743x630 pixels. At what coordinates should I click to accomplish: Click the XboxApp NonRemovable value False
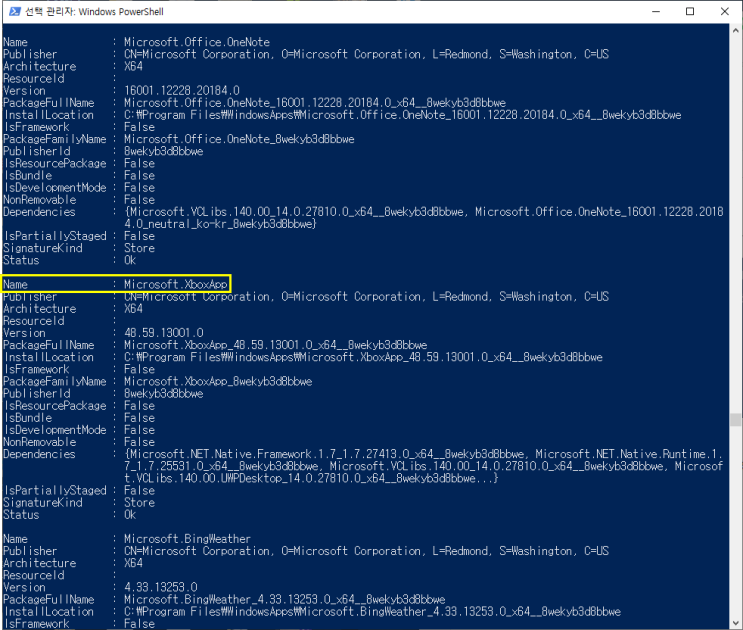pyautogui.click(x=139, y=442)
